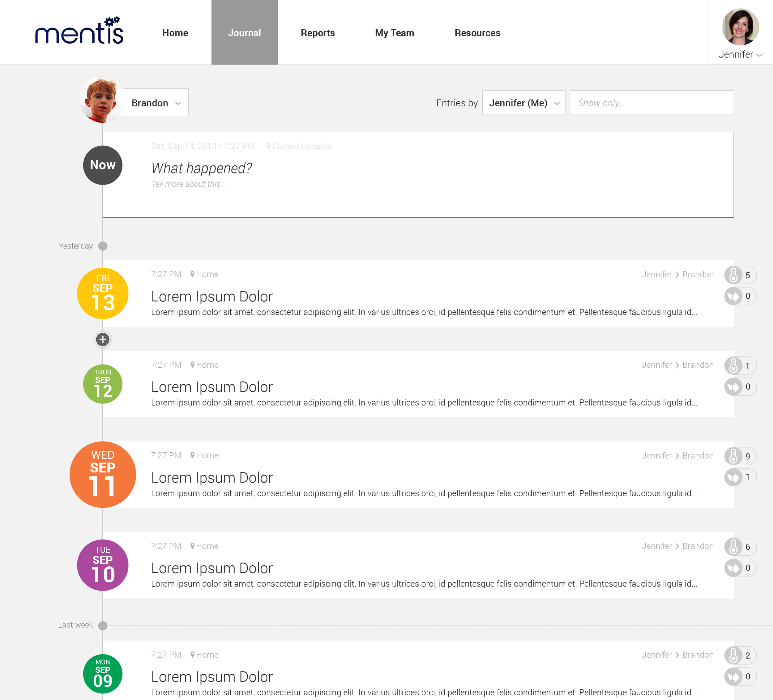
Task: Open the Reports tab
Action: pyautogui.click(x=318, y=33)
